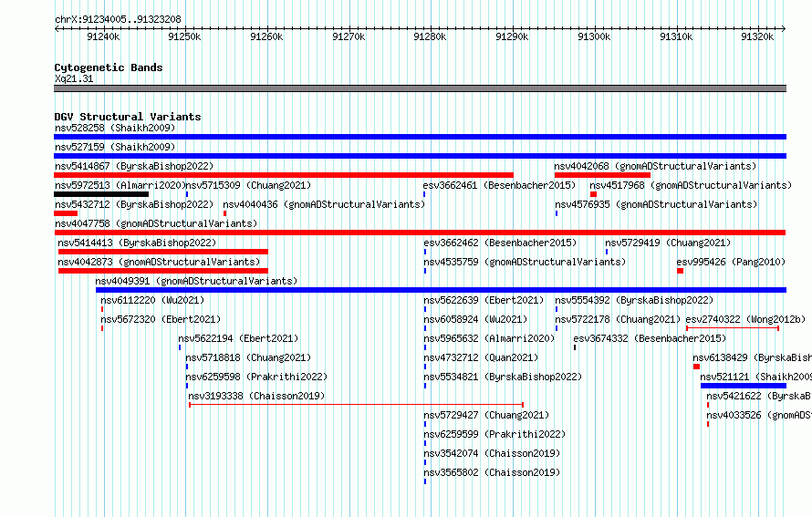
Task: Click the blue bar under nsv521121
Action: coord(744,386)
